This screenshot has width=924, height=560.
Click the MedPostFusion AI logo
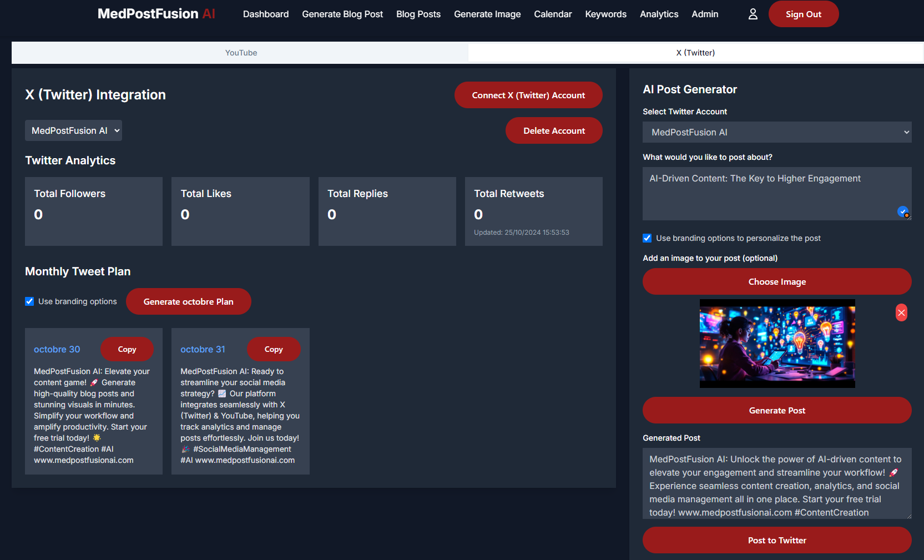pos(156,14)
